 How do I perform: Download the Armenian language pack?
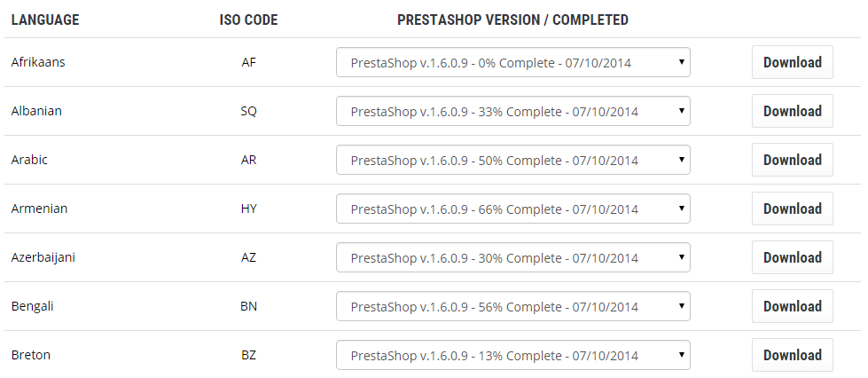point(792,209)
